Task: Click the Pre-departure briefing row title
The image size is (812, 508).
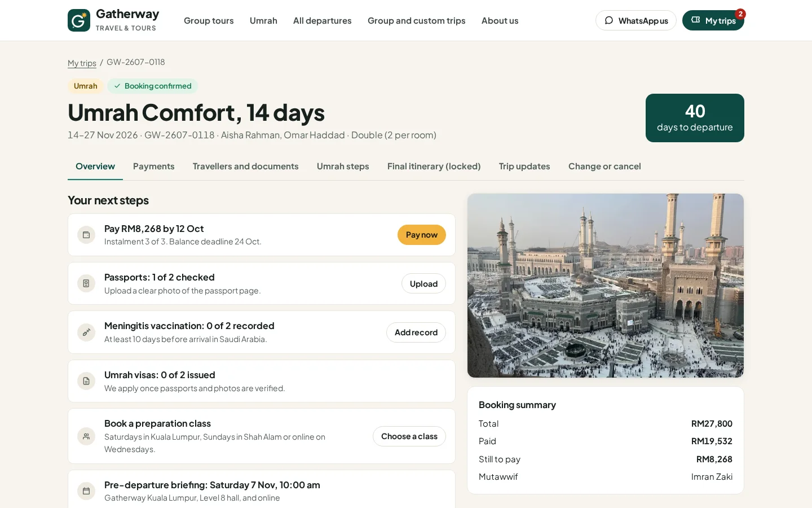Action: (212, 485)
